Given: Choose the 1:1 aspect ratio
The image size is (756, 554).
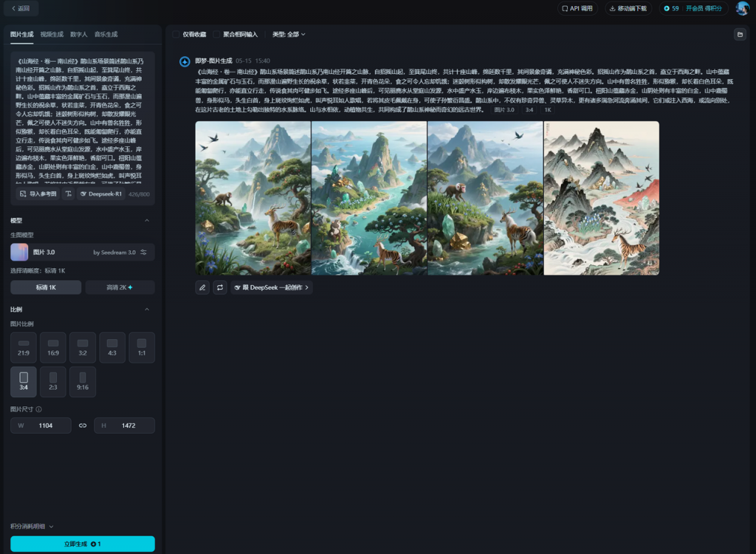Looking at the screenshot, I should [142, 347].
